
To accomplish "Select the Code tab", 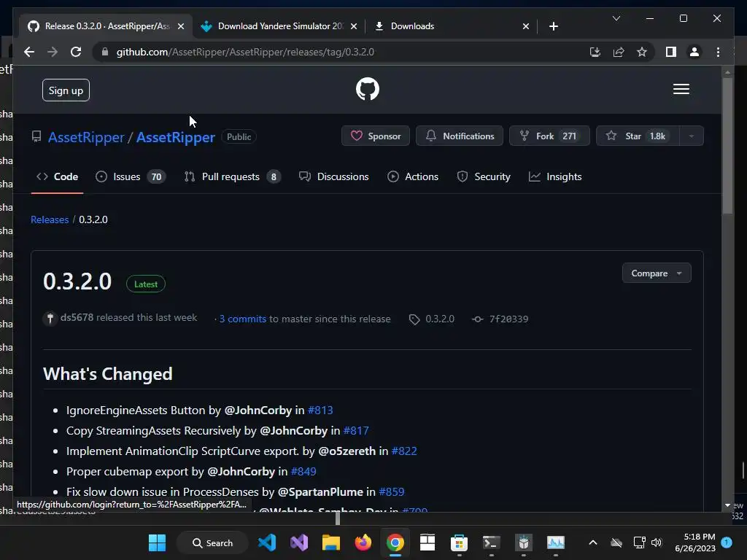I will tap(57, 176).
